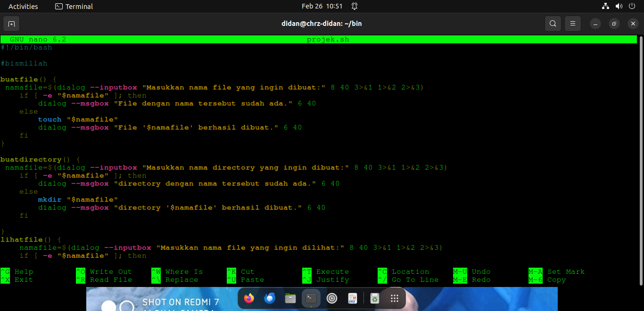
Task: Click the ^G Help shortcut
Action: 17,272
